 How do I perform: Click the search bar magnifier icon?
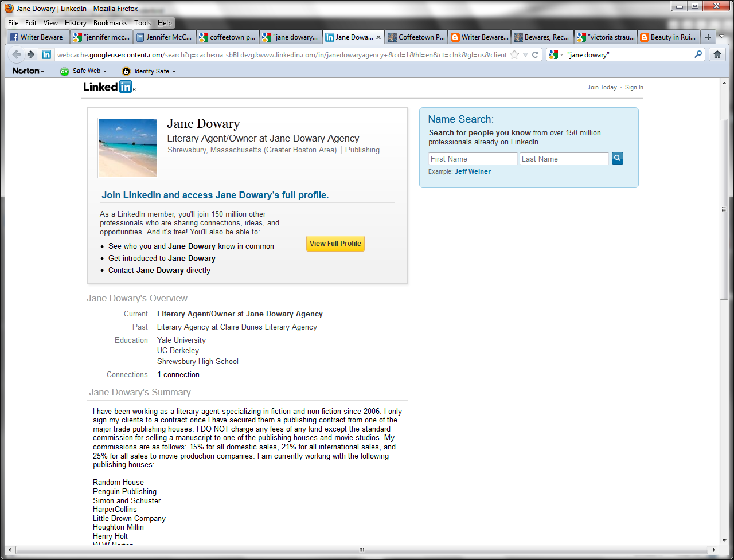698,54
